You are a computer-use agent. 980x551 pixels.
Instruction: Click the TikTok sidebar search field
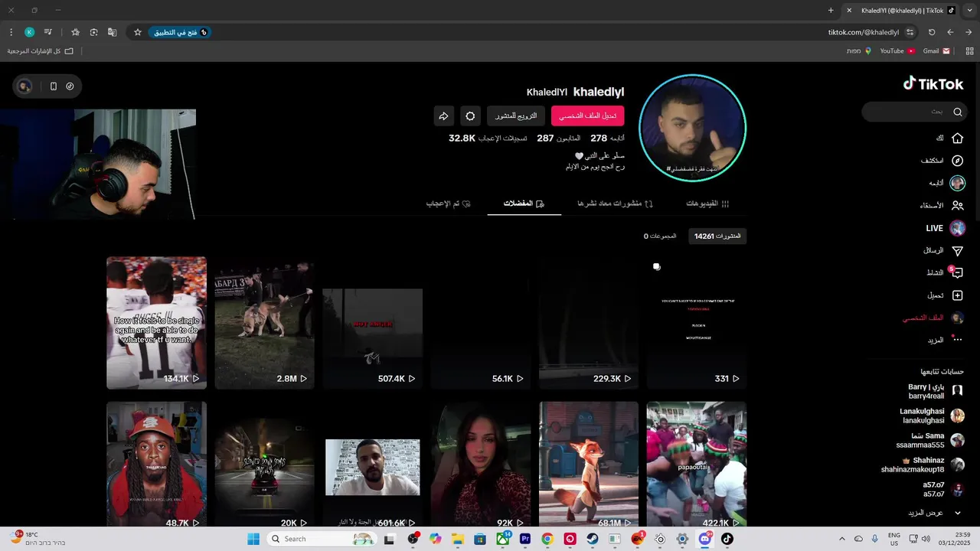pos(913,112)
